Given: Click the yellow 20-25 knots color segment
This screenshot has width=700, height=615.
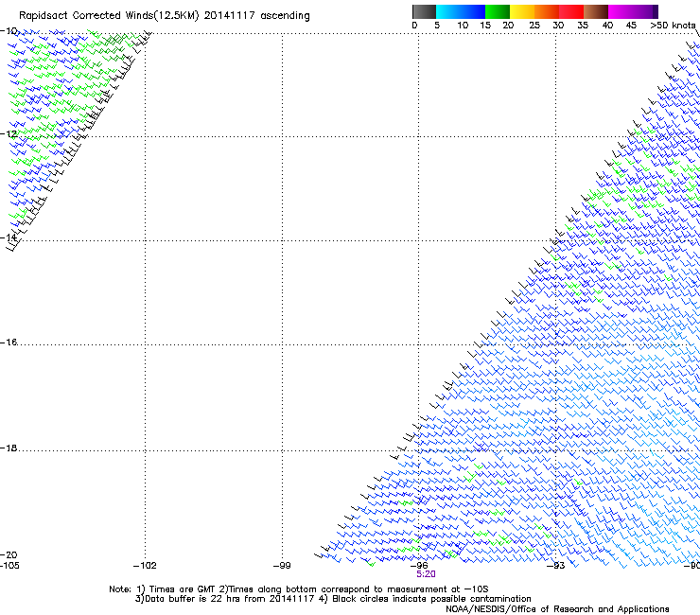Looking at the screenshot, I should click(522, 11).
